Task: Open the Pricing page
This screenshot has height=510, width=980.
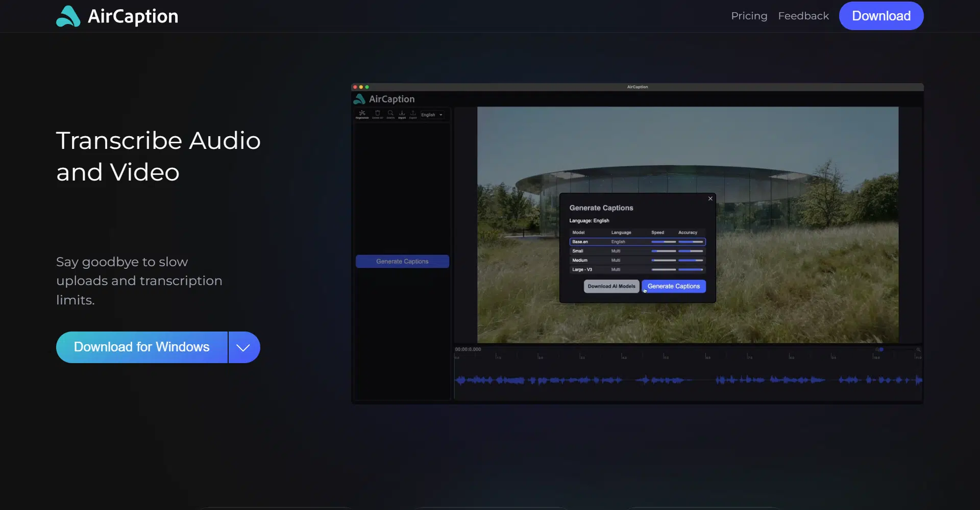Action: (x=749, y=16)
